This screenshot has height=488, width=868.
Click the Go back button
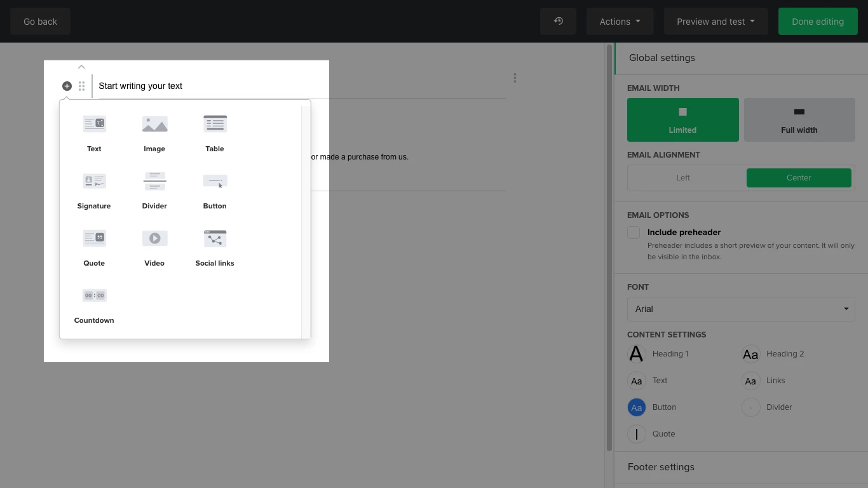coord(40,22)
